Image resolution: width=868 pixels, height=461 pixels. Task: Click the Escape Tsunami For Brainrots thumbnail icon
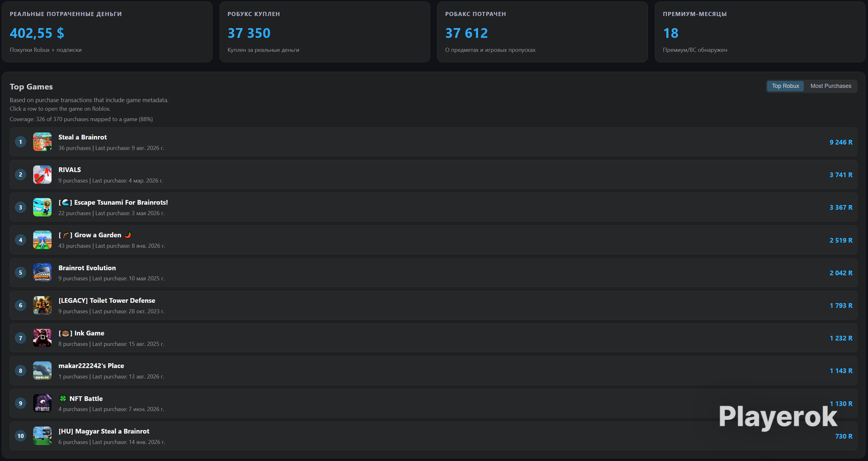coord(42,207)
